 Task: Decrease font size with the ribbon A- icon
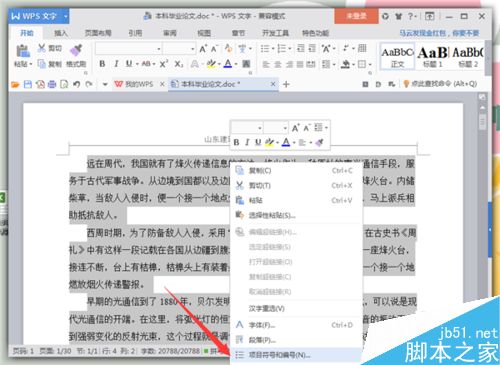(x=214, y=49)
